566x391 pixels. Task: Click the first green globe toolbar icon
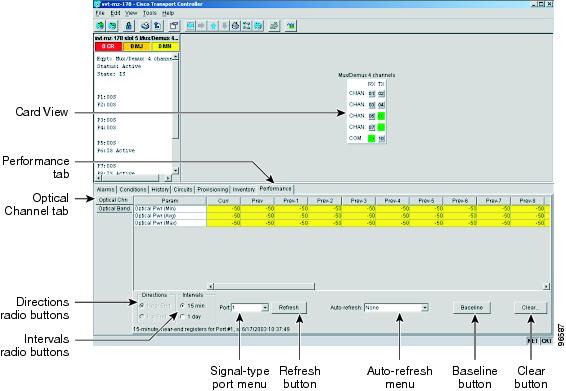(100, 26)
